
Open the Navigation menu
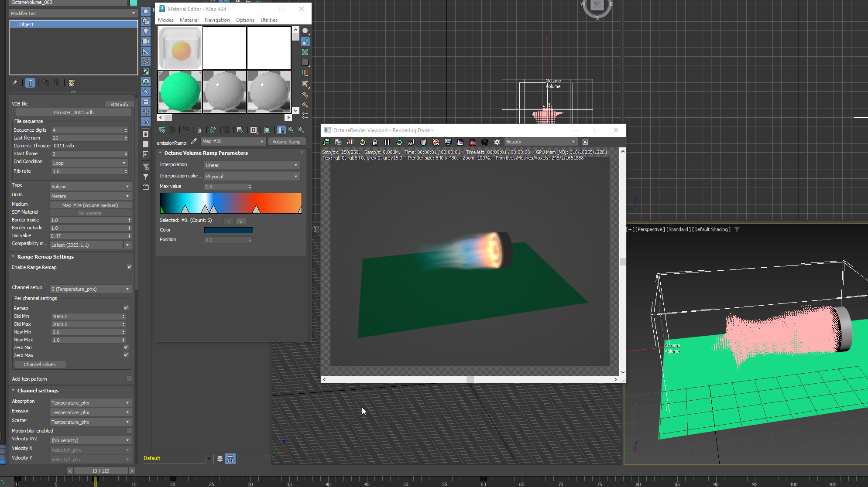[217, 20]
